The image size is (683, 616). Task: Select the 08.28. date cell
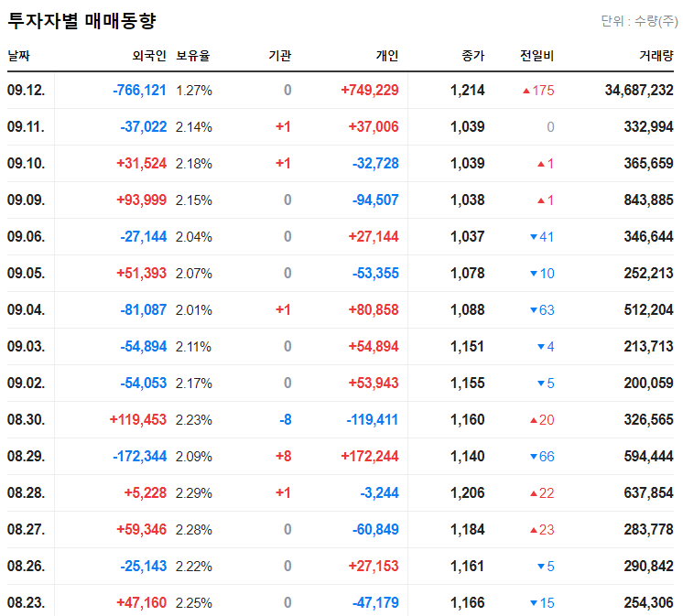pos(27,492)
